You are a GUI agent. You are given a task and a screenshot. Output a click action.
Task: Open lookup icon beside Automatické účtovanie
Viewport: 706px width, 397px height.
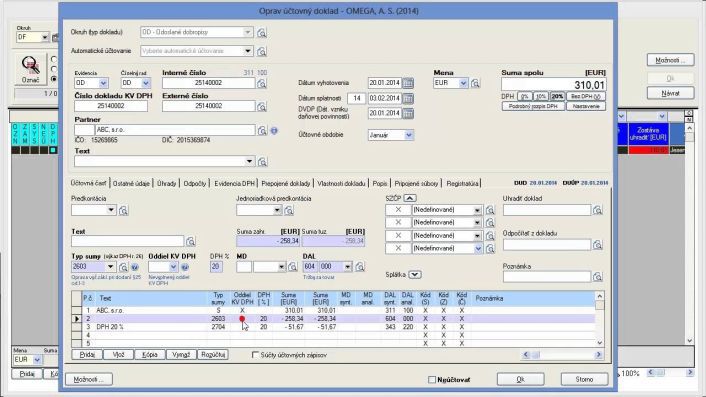click(x=262, y=51)
